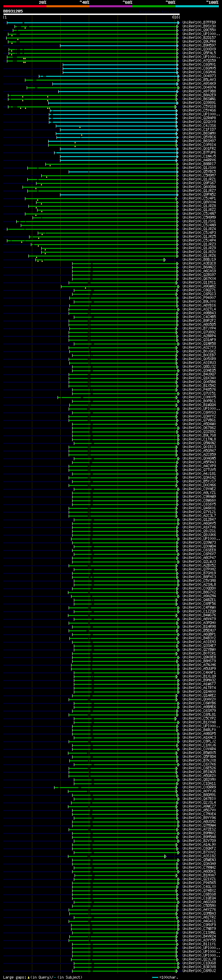Select hit label UniRef100_C5J4N7

coord(199,213)
